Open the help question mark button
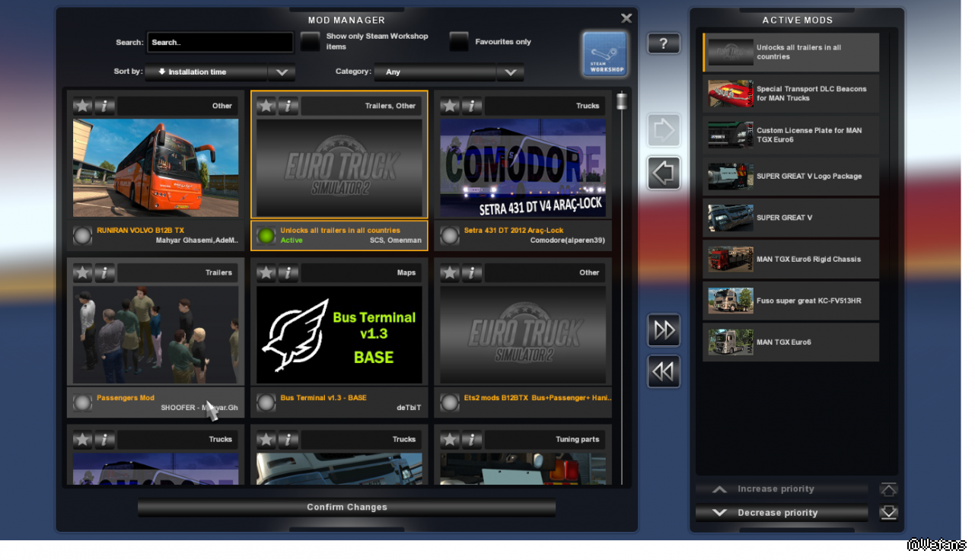Screen dimensions: 975x560 (x=664, y=43)
